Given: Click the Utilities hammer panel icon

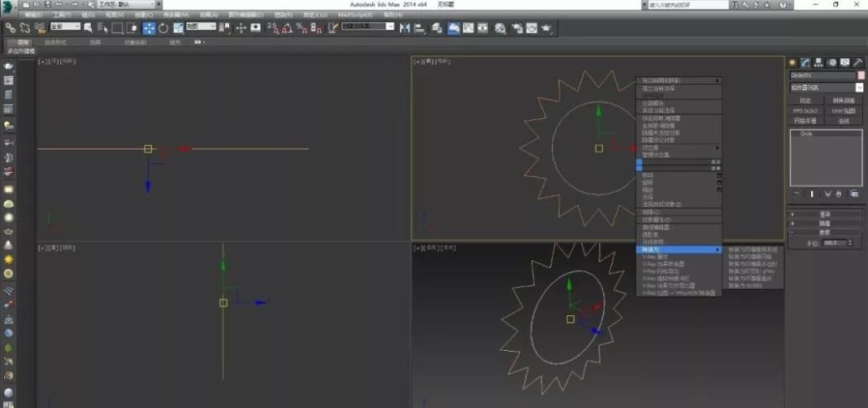Looking at the screenshot, I should pyautogui.click(x=858, y=62).
